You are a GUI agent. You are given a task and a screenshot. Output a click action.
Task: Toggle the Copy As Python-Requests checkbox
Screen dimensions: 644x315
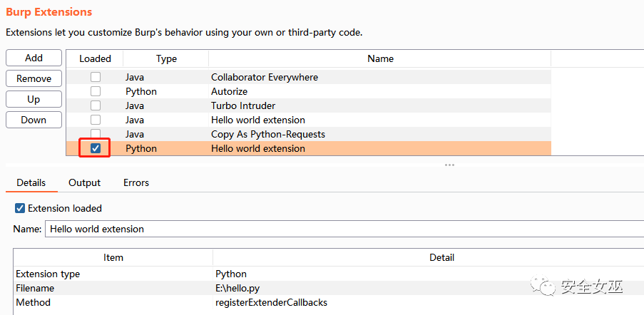point(96,134)
